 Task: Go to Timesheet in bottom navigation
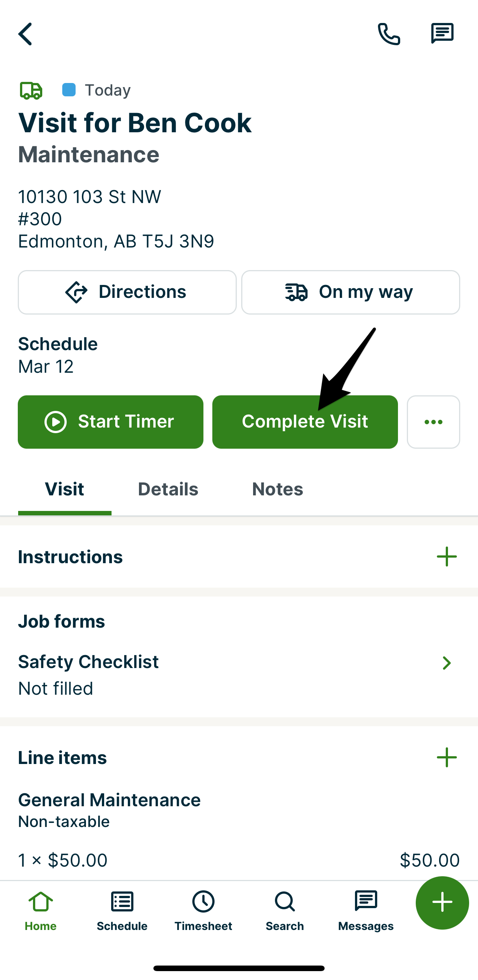pyautogui.click(x=203, y=910)
